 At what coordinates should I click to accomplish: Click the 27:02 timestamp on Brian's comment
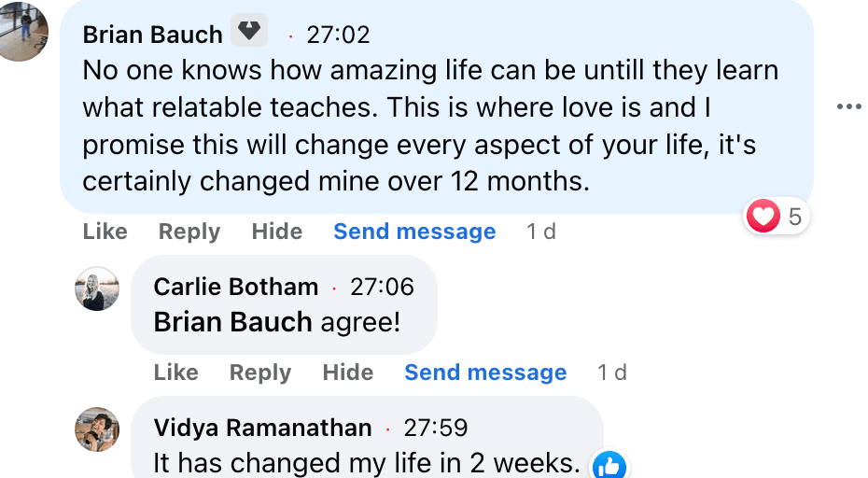pos(338,35)
